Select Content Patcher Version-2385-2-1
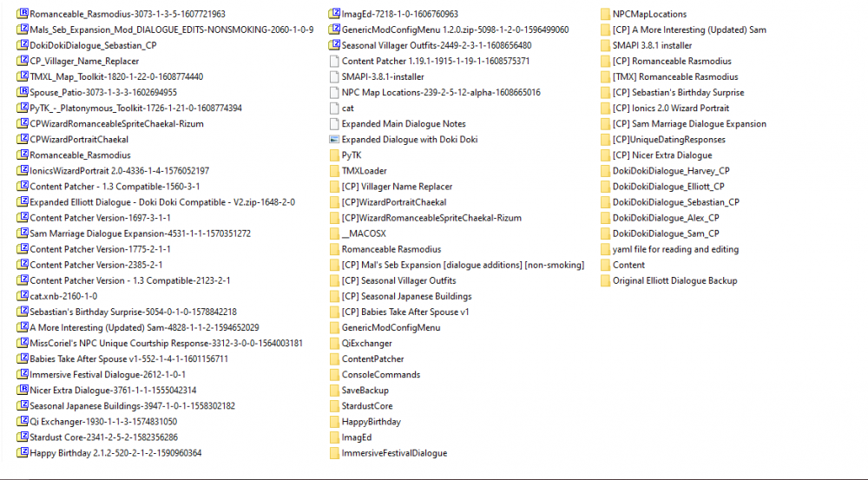This screenshot has height=480, width=868. click(x=96, y=265)
